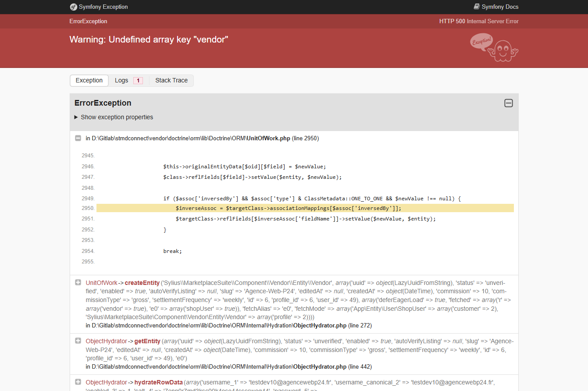The image size is (588, 391).
Task: Open the Symfony Docs link
Action: [x=500, y=7]
